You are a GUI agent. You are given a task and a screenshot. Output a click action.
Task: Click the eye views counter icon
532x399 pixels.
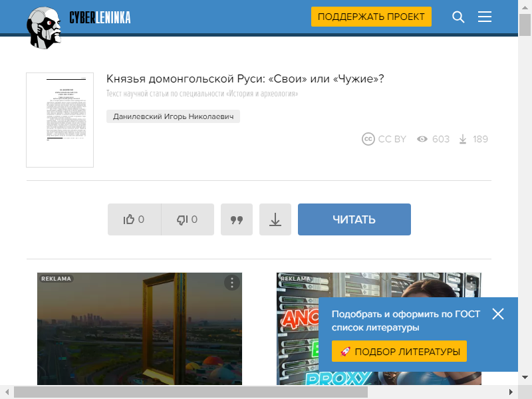(422, 139)
